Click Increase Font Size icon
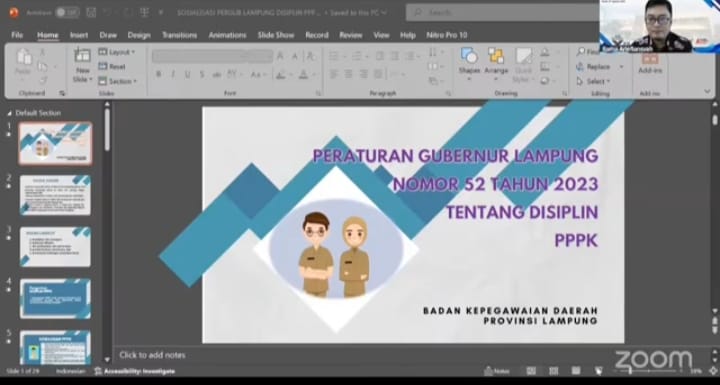The width and height of the screenshot is (720, 385). 280,56
